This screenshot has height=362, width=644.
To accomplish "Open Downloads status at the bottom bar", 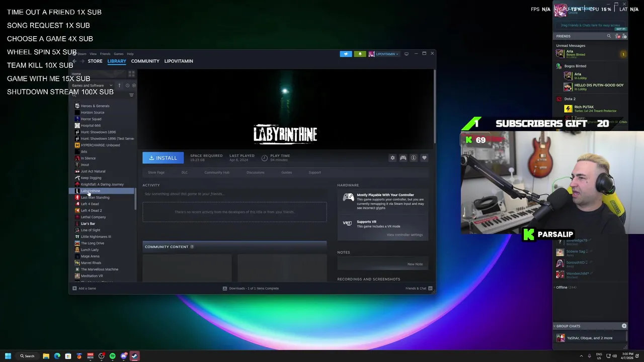I will [251, 289].
